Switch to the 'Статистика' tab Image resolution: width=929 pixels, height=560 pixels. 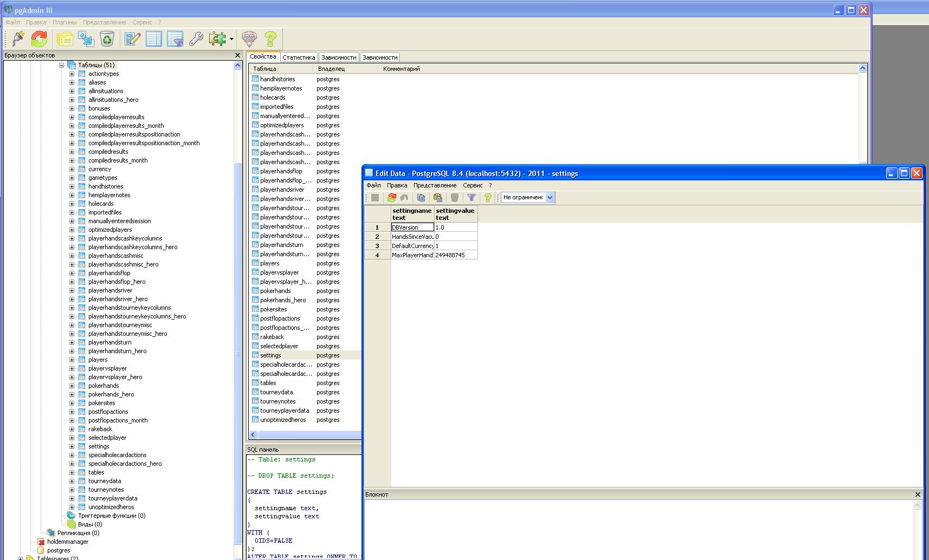pyautogui.click(x=299, y=57)
